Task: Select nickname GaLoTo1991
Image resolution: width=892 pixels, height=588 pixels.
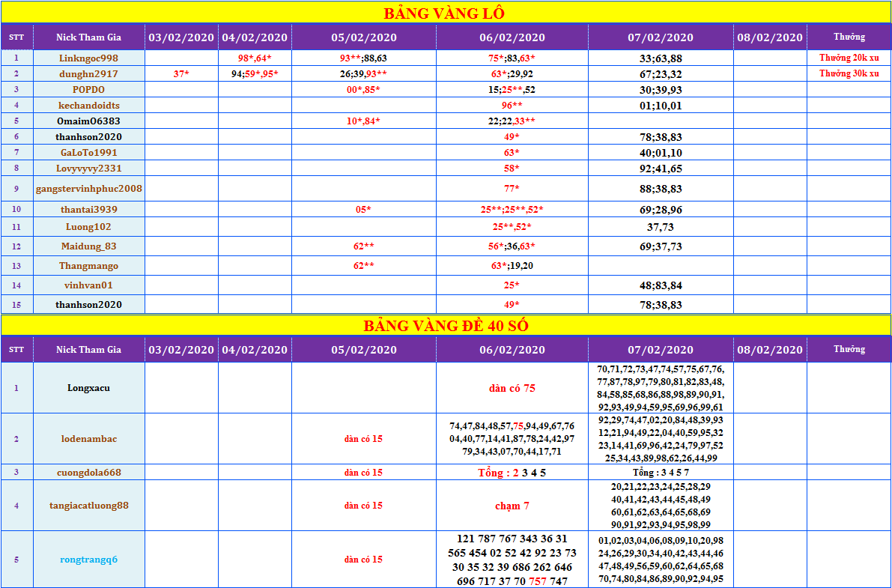Action: click(88, 153)
